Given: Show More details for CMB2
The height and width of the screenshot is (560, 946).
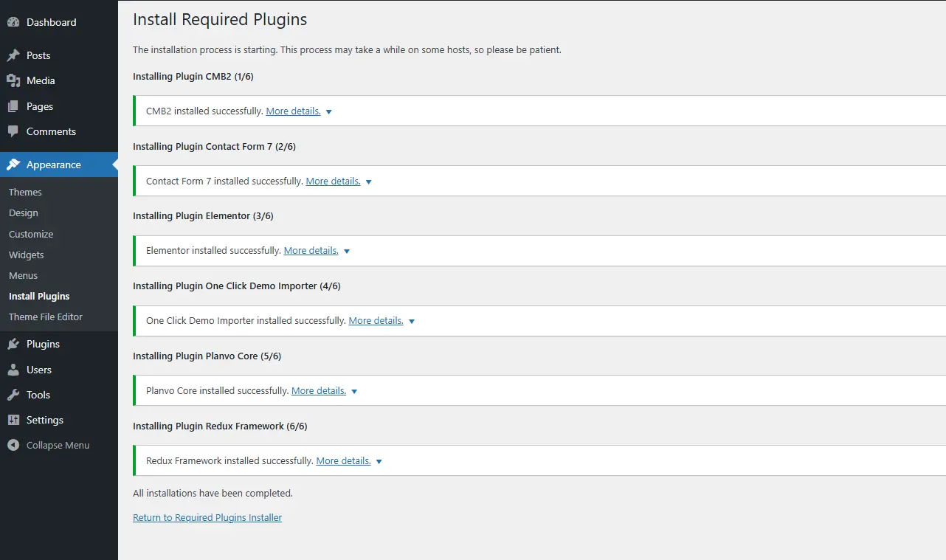Looking at the screenshot, I should [293, 111].
